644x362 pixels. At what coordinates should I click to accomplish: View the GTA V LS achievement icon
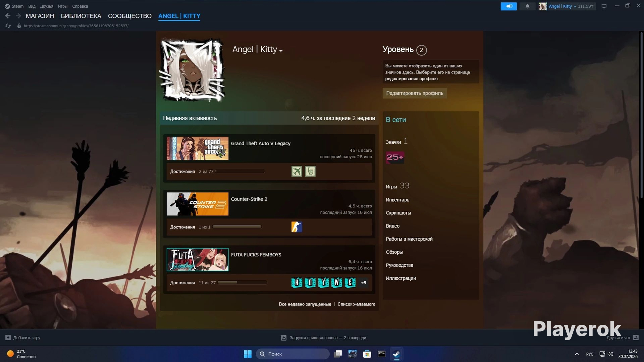tap(310, 171)
